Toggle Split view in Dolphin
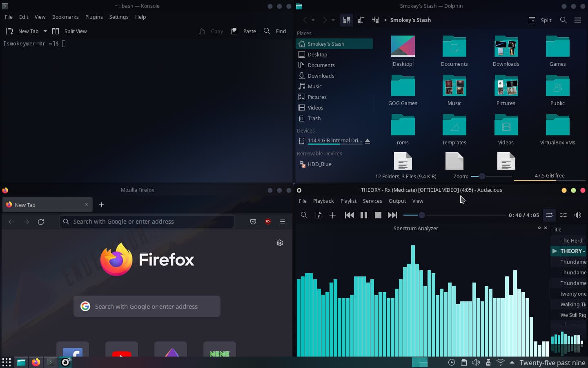 [x=540, y=20]
